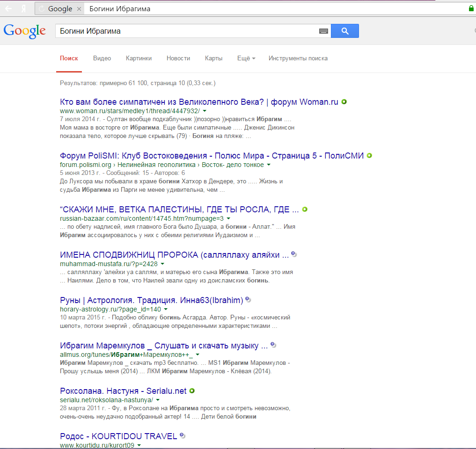Screen dimensions: 476x449
Task: Click the browser address bar text 'Богини Ибрагима'
Action: [x=120, y=9]
